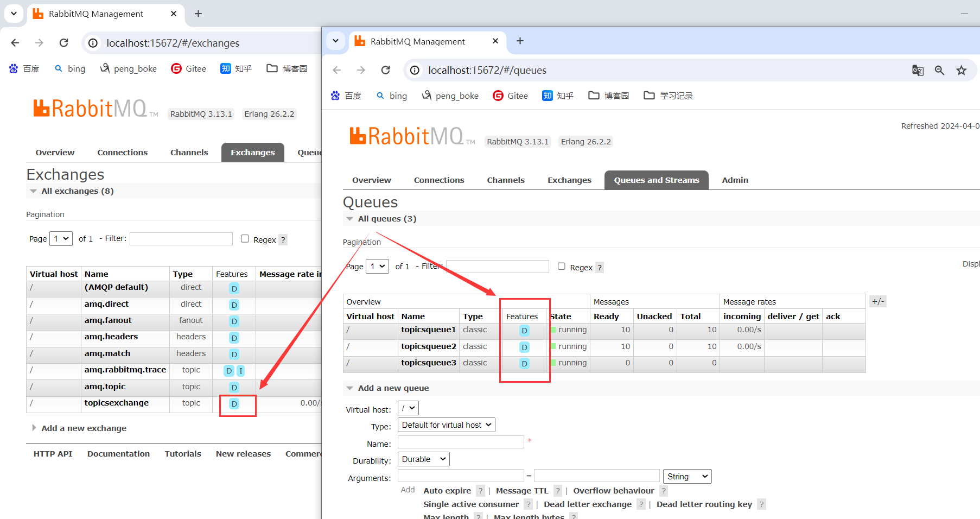Viewport: 980px width, 519px height.
Task: Click the D feature badge of topicsexchange
Action: (234, 403)
